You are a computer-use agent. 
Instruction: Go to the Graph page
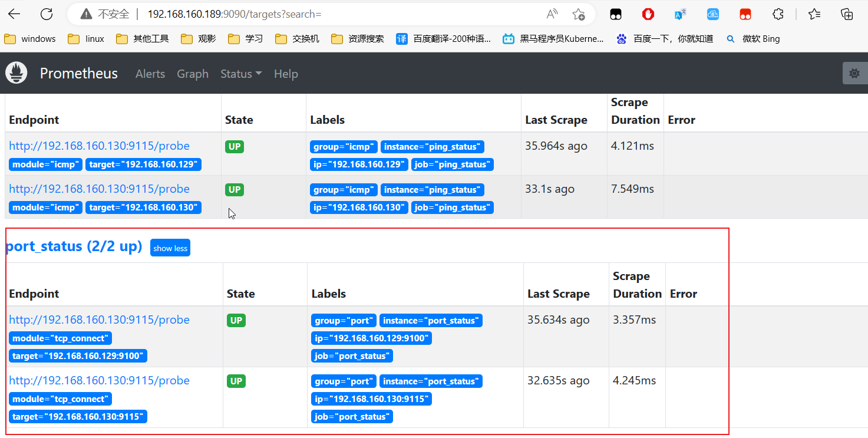click(193, 74)
